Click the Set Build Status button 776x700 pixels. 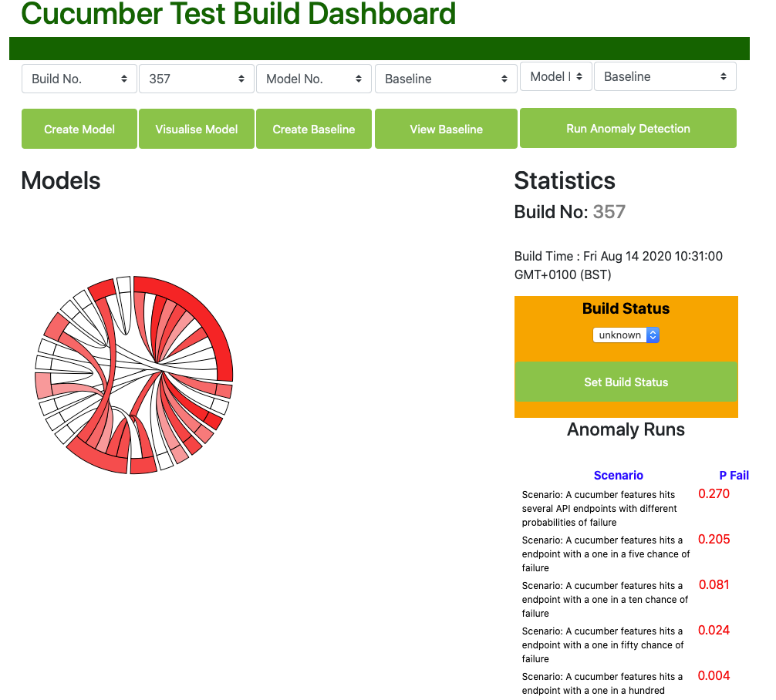tap(626, 382)
